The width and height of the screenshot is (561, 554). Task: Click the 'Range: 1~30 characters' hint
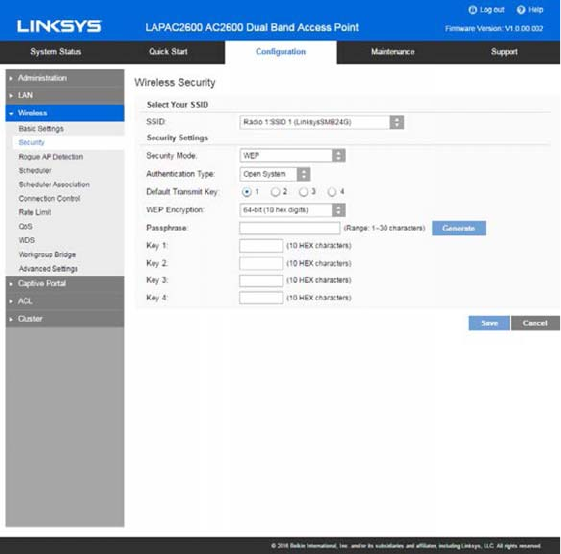coord(385,228)
